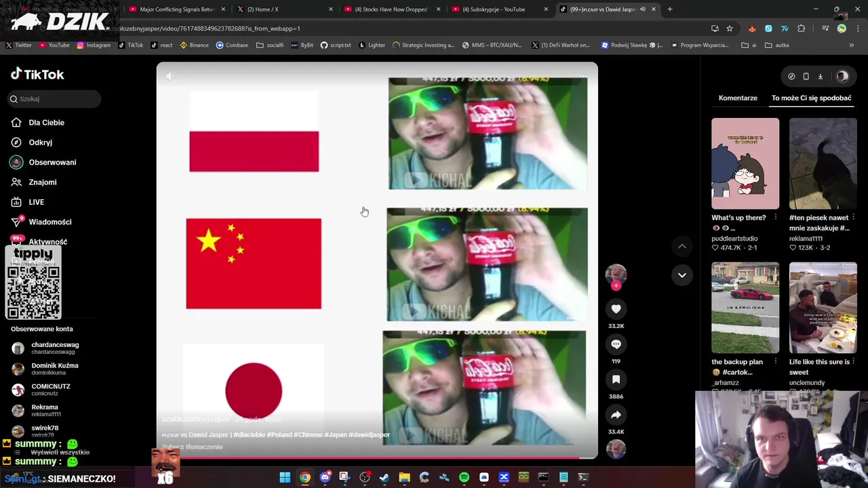Image resolution: width=868 pixels, height=488 pixels.
Task: Bookmark this page with star icon
Action: point(730,28)
